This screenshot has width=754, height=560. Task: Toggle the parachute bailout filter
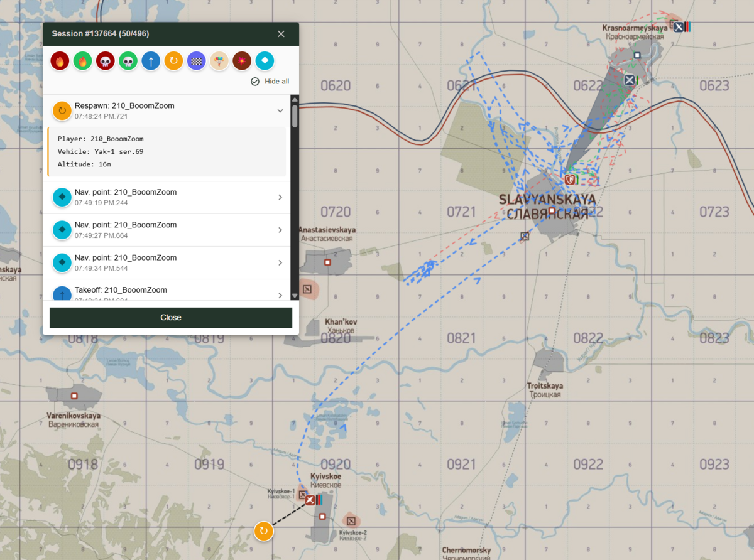[219, 61]
